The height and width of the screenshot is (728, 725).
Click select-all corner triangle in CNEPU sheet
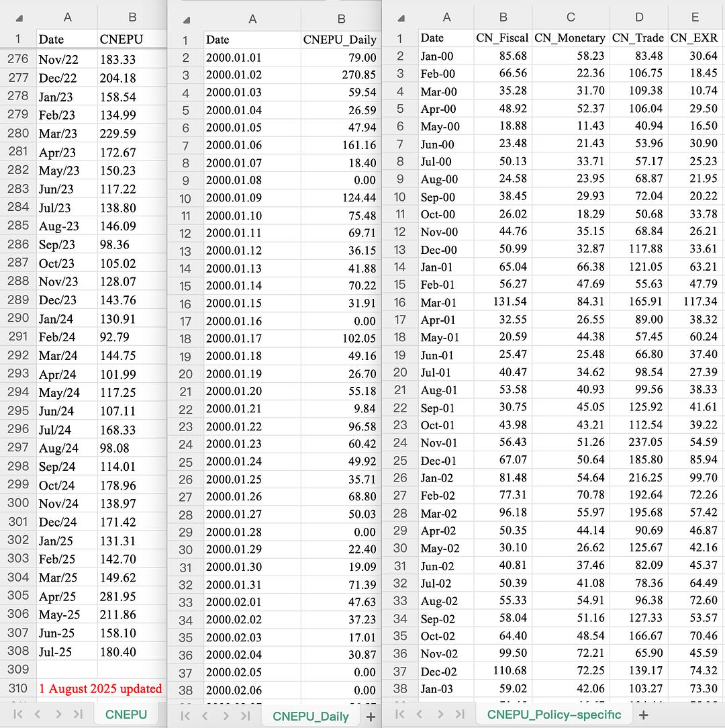click(x=19, y=19)
